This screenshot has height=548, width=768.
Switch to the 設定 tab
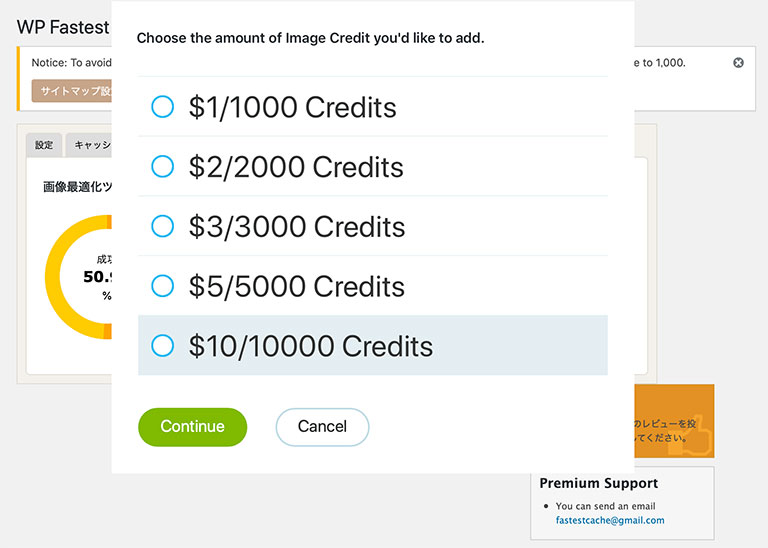point(44,145)
